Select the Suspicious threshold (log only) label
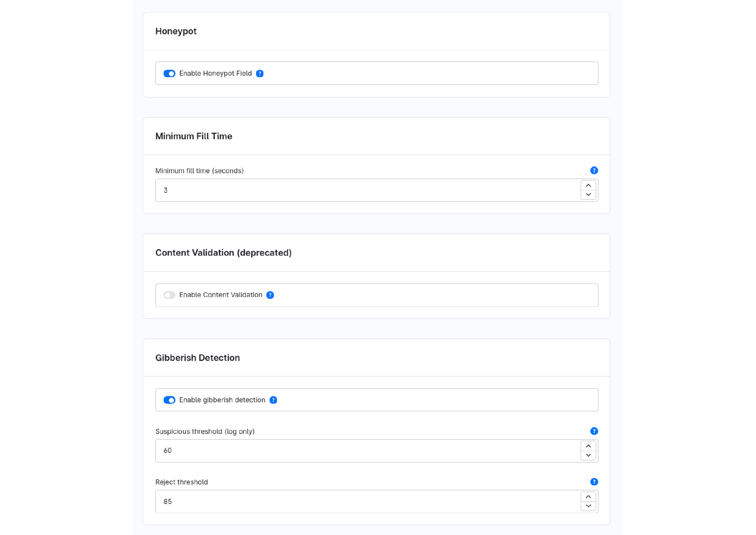756x535 pixels. click(x=205, y=432)
